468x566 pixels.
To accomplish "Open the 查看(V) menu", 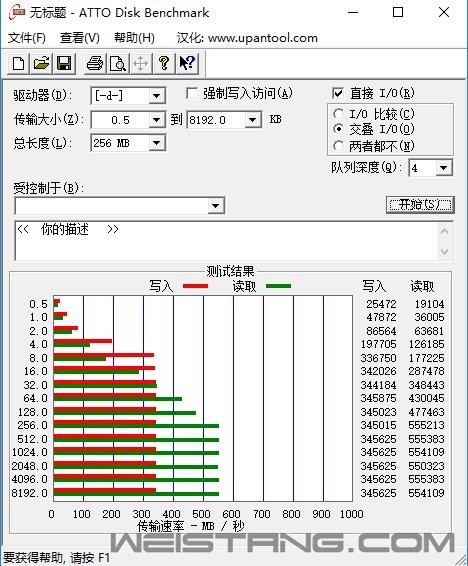I will coord(80,38).
